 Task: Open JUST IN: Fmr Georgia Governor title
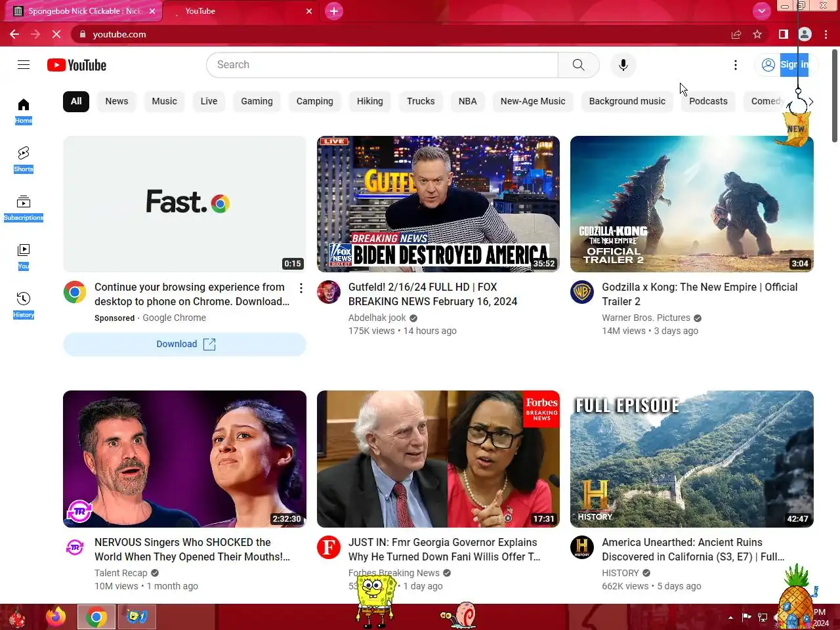[x=444, y=549]
